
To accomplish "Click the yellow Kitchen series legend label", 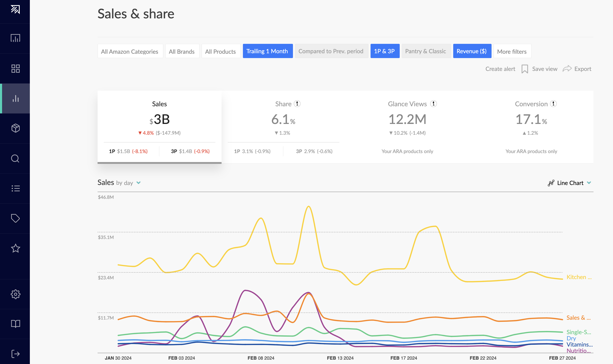I will pyautogui.click(x=579, y=277).
